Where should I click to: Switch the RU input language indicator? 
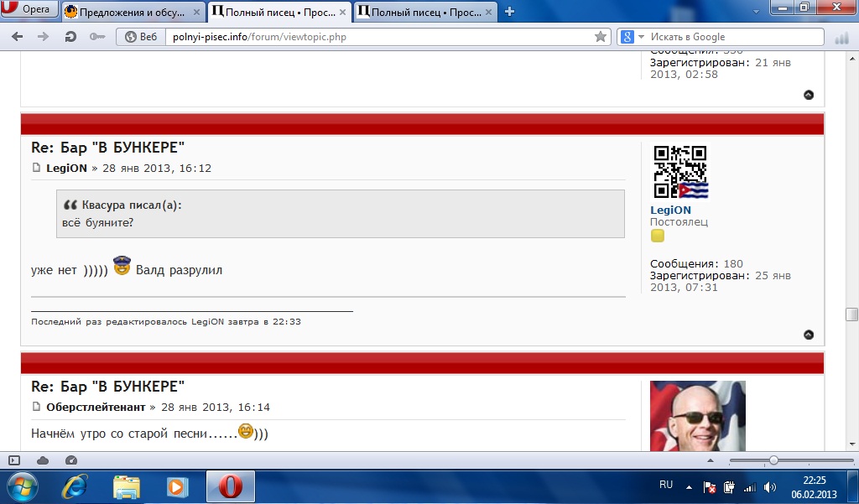[x=666, y=485]
